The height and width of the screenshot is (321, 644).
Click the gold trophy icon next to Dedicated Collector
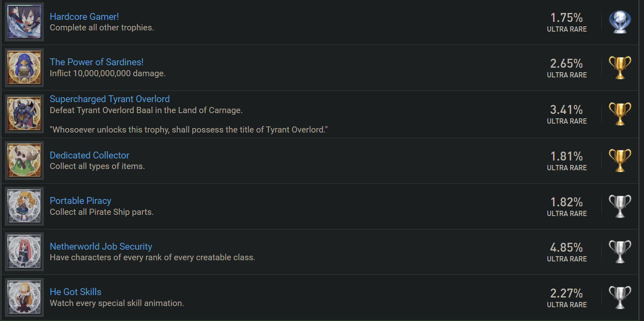pyautogui.click(x=620, y=160)
